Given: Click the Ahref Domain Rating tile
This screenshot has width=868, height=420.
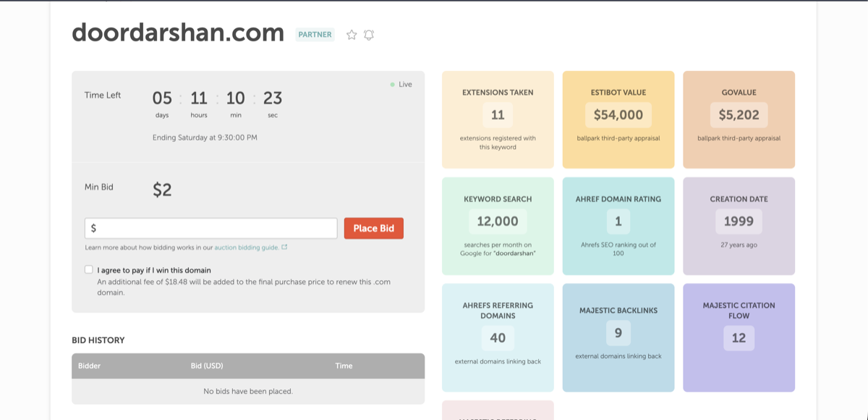Looking at the screenshot, I should pos(618,226).
